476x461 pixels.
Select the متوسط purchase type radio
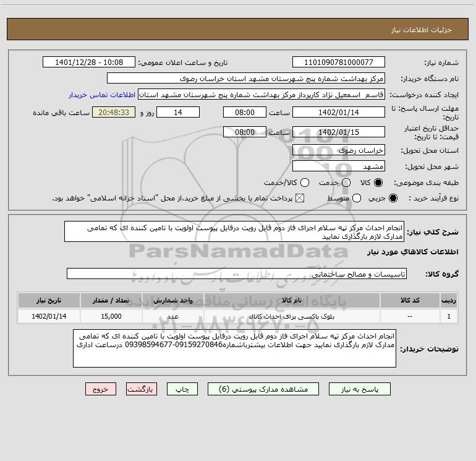tap(357, 198)
